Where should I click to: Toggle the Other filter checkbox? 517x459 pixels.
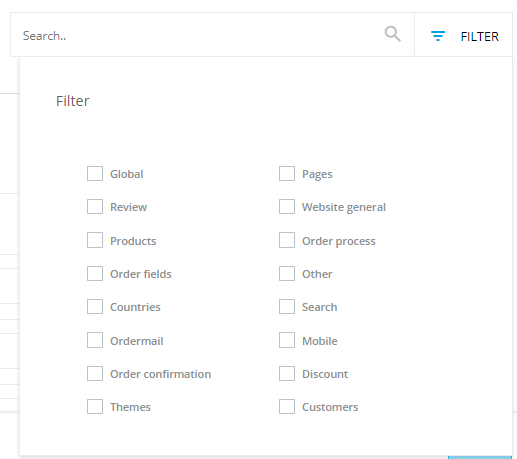pyautogui.click(x=287, y=274)
